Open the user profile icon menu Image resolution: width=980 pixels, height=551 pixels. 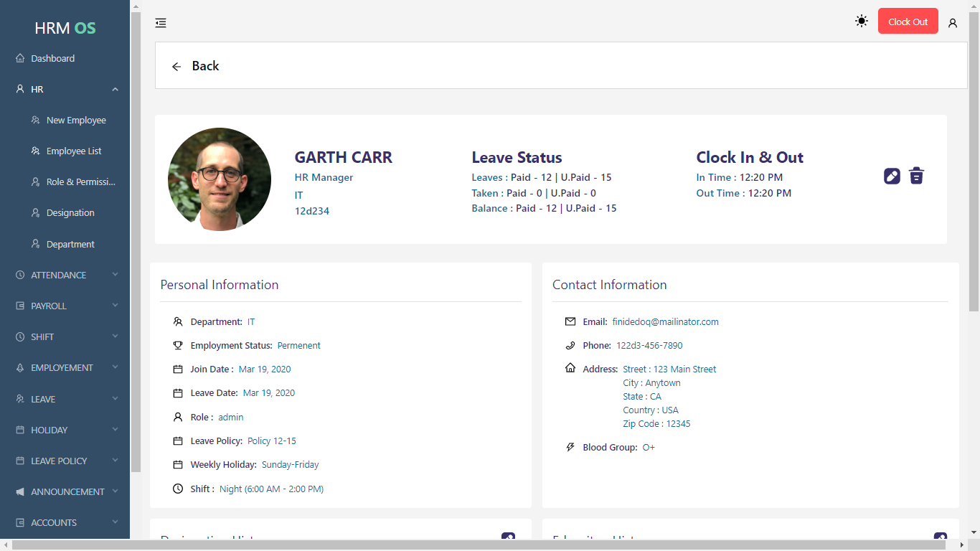pyautogui.click(x=953, y=23)
